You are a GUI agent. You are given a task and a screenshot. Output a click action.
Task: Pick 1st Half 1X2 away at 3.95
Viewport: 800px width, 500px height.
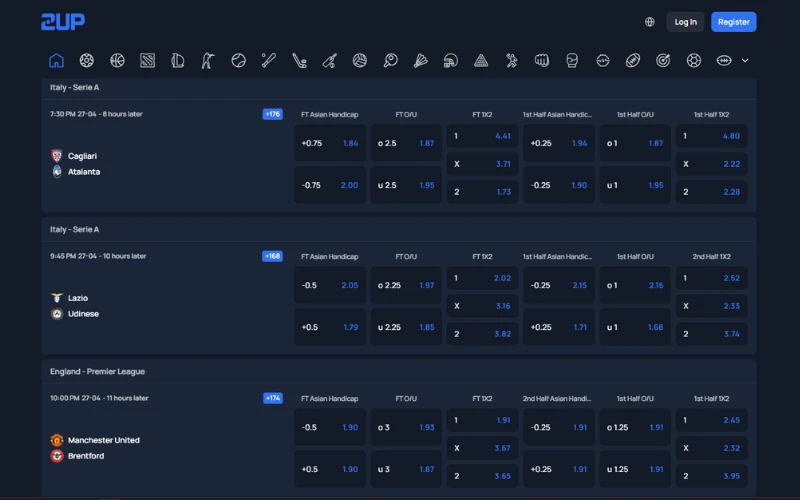coord(712,476)
